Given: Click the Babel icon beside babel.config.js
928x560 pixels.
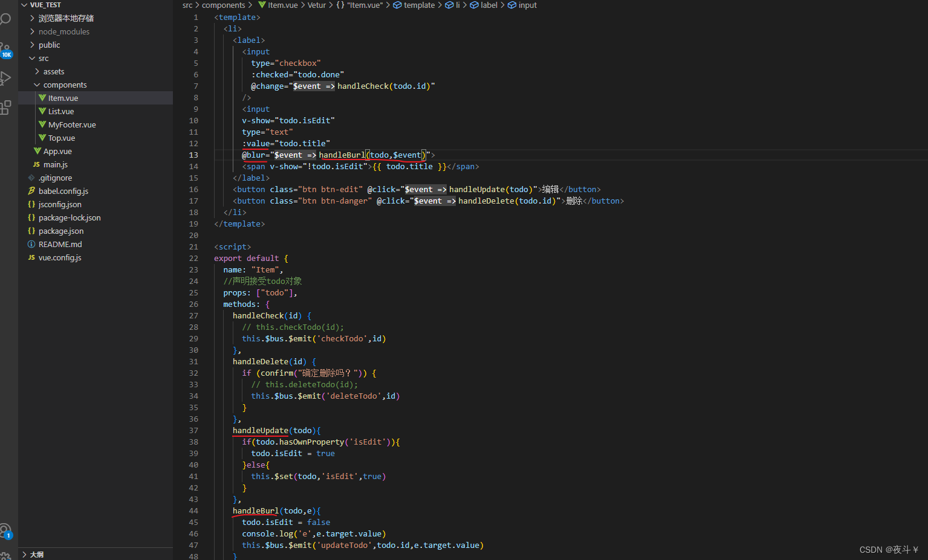Looking at the screenshot, I should pos(31,191).
